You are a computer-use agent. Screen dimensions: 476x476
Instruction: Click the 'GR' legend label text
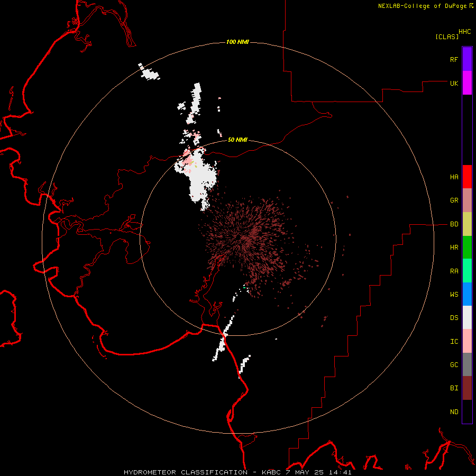(x=454, y=200)
